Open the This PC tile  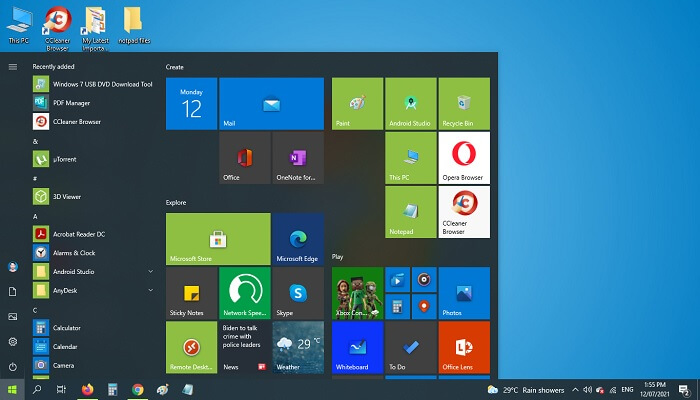click(411, 158)
